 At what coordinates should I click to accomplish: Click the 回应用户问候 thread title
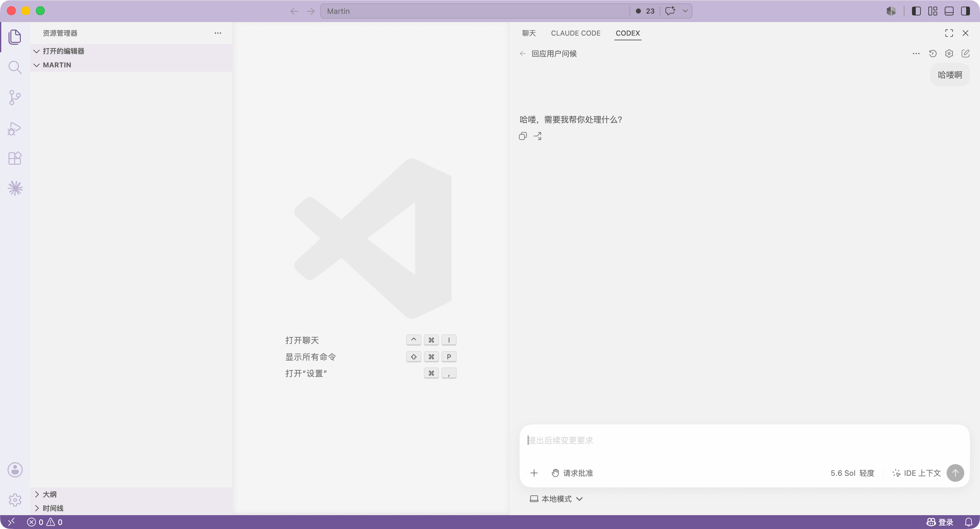(x=554, y=54)
